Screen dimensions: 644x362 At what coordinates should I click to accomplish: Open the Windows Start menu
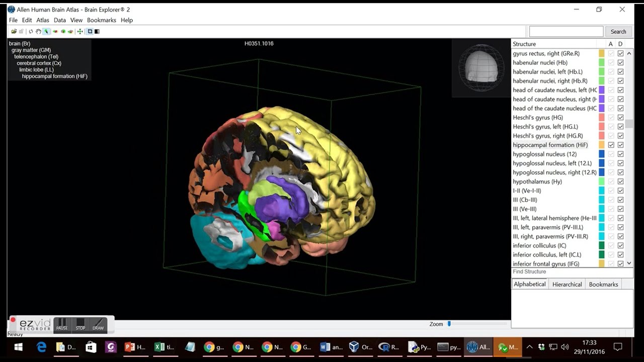(x=19, y=347)
